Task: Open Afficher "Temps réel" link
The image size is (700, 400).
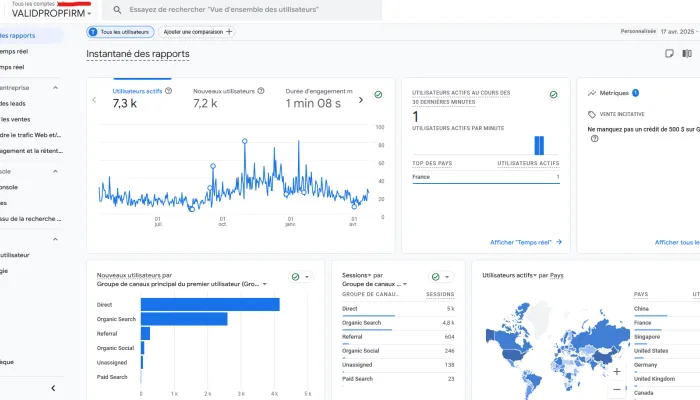Action: click(x=526, y=242)
